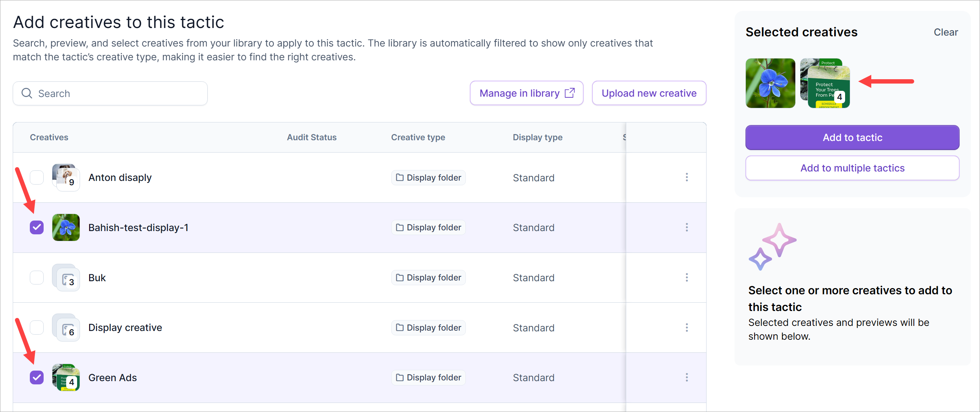Click external link icon in Manage in library
Viewport: 980px width, 412px height.
569,93
